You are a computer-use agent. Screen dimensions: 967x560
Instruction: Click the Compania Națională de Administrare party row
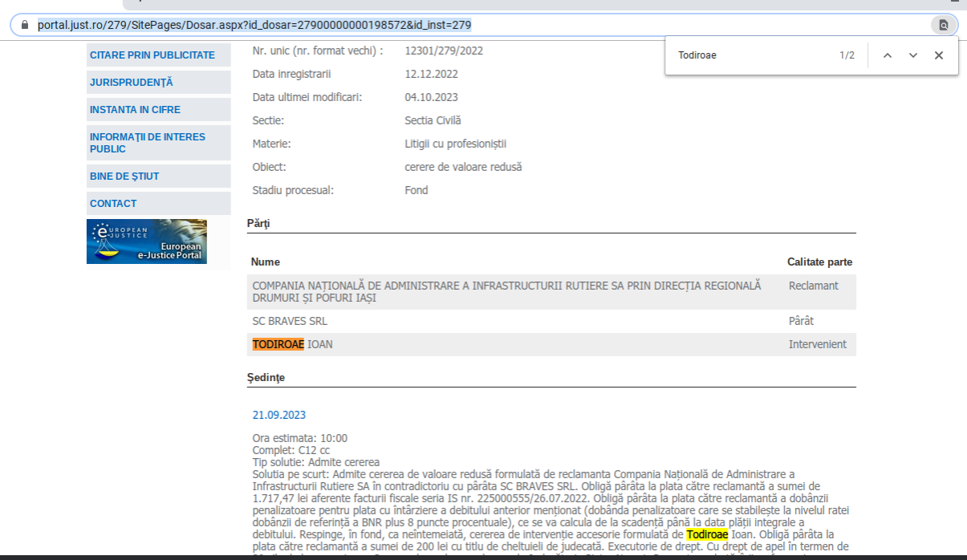point(506,292)
